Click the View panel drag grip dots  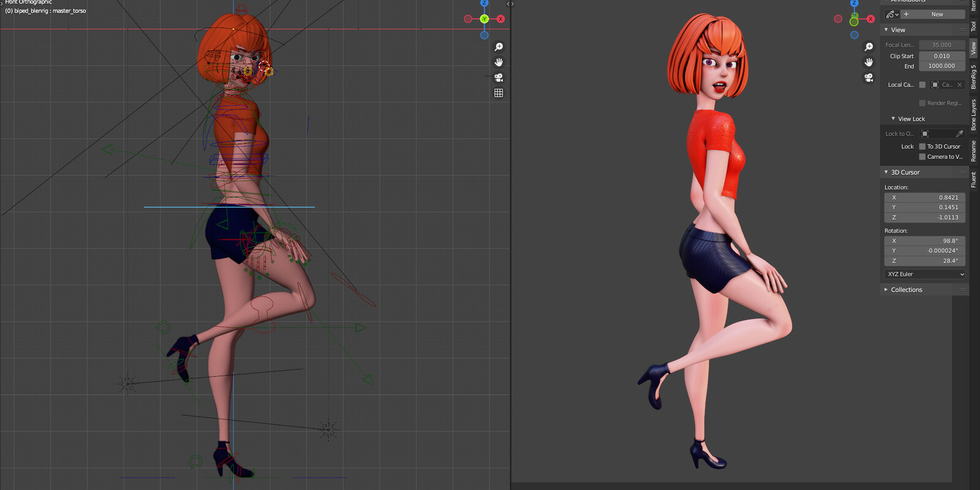(x=963, y=30)
